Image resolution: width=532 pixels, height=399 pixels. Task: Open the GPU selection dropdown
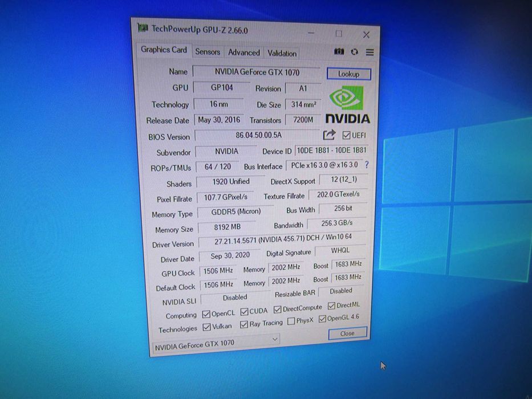click(216, 344)
